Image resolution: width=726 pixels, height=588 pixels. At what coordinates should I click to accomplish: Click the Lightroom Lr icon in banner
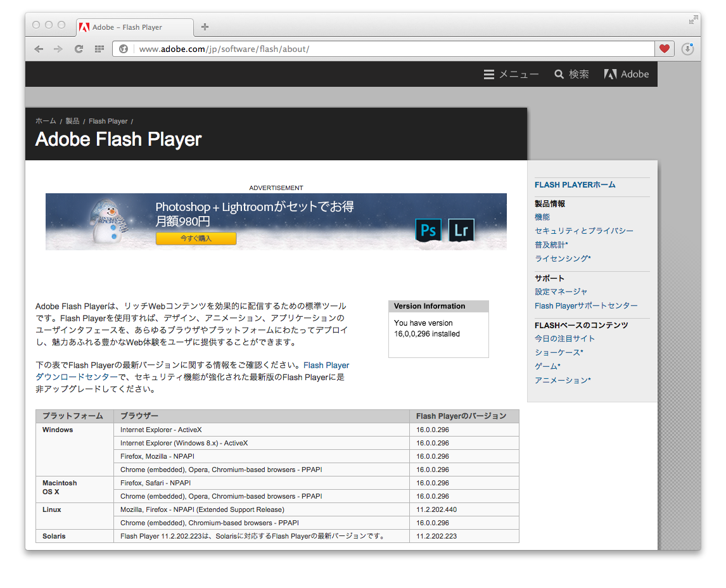(461, 230)
